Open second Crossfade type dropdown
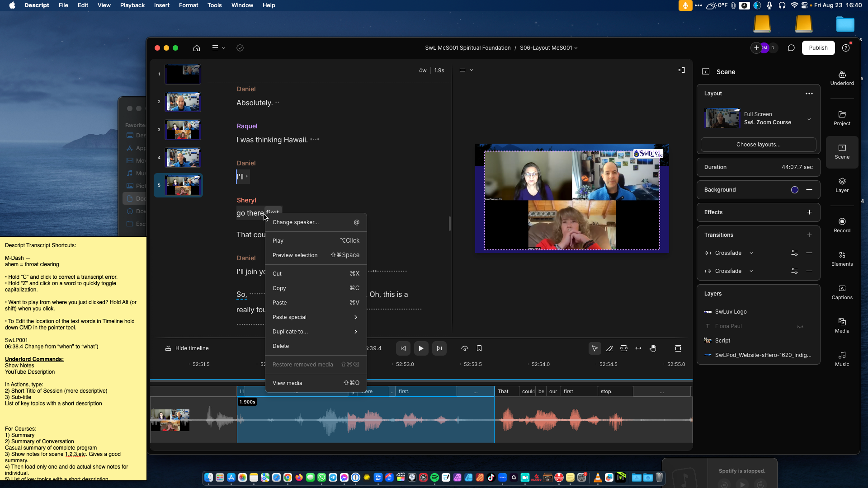868x488 pixels. pyautogui.click(x=751, y=271)
